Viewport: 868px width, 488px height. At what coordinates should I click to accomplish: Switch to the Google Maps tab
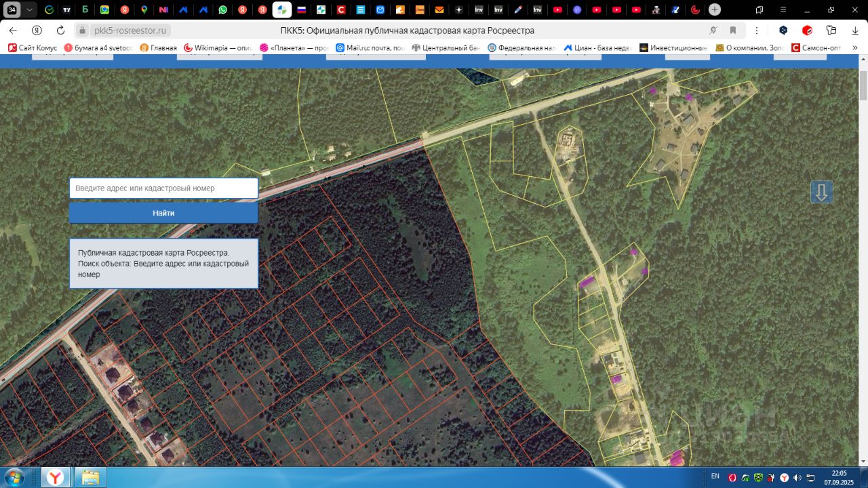coord(144,10)
